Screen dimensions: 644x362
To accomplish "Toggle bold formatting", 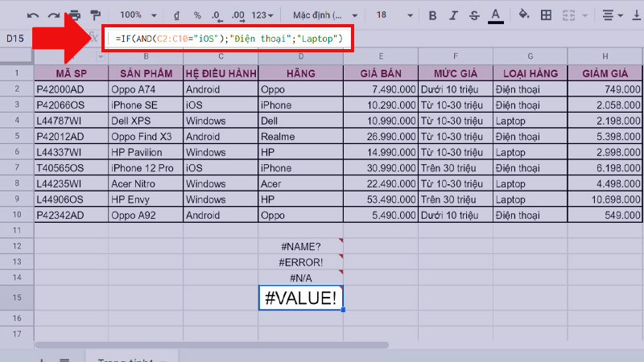I will click(x=433, y=15).
